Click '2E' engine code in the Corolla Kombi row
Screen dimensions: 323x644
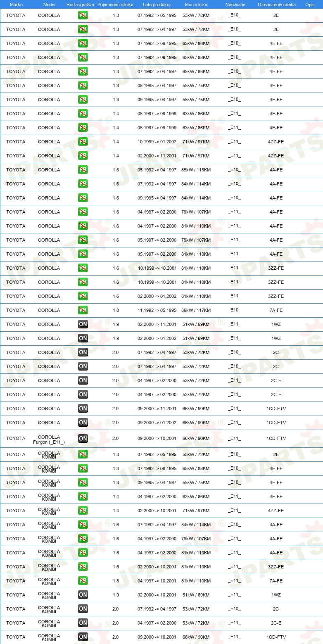(x=276, y=454)
